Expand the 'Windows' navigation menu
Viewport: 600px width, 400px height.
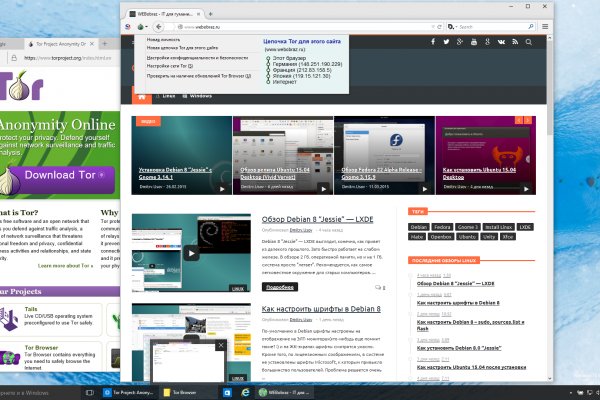pos(198,96)
